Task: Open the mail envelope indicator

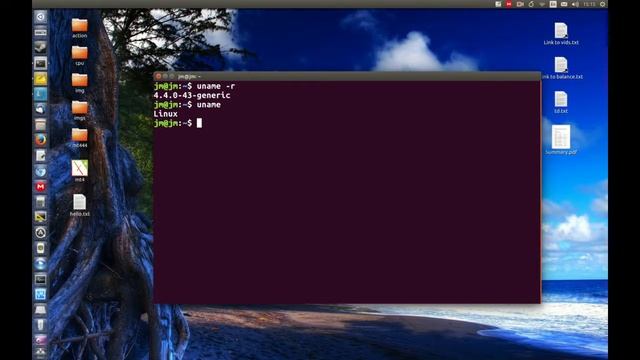Action: click(564, 4)
